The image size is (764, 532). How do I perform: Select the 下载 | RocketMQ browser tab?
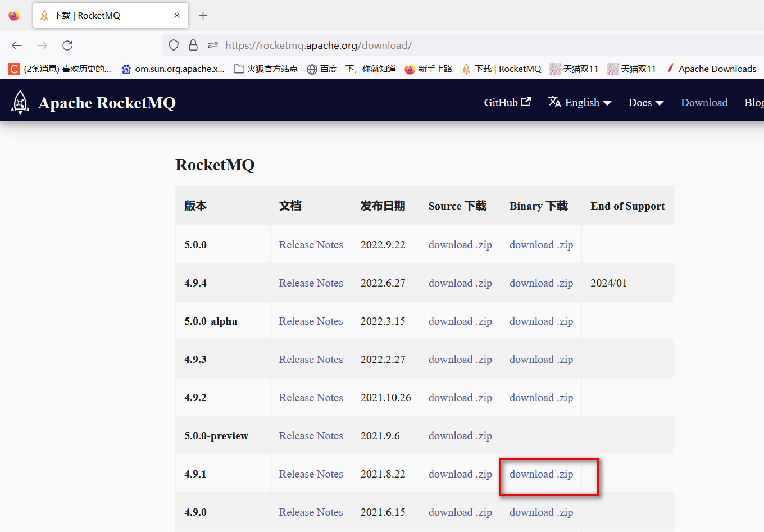[111, 16]
